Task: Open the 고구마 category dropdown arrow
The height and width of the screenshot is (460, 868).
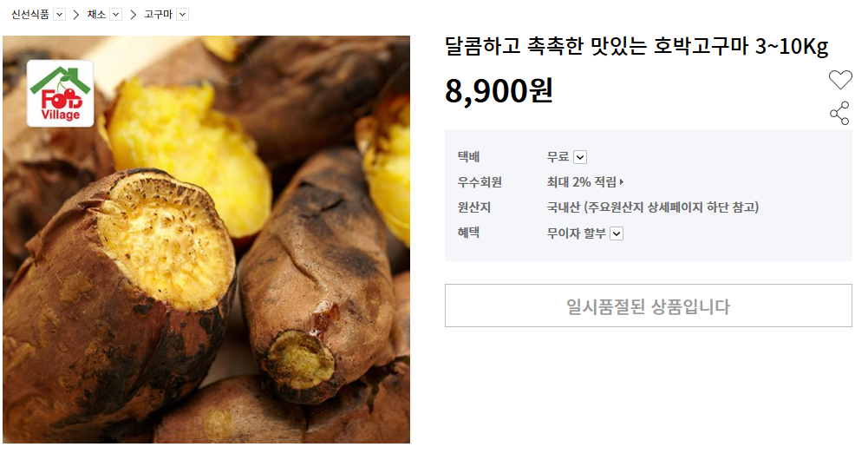Action: point(182,15)
